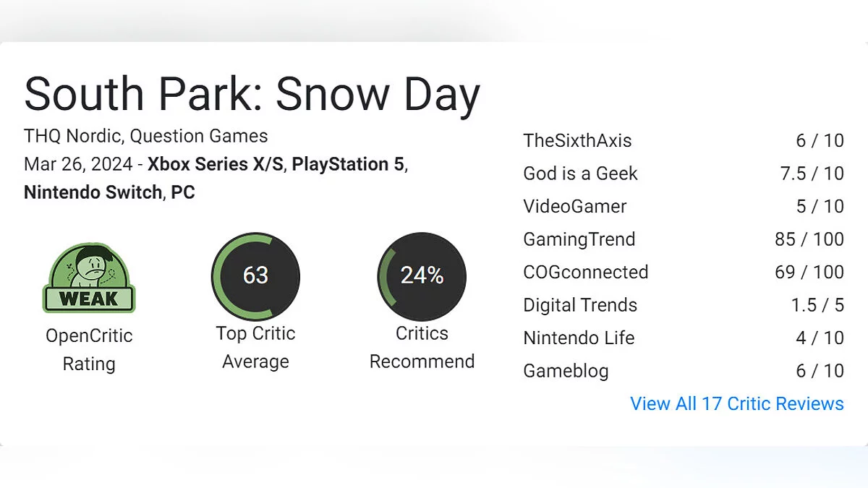Click the South Park: Snow Day title
Image resolution: width=868 pixels, height=488 pixels.
(x=252, y=95)
